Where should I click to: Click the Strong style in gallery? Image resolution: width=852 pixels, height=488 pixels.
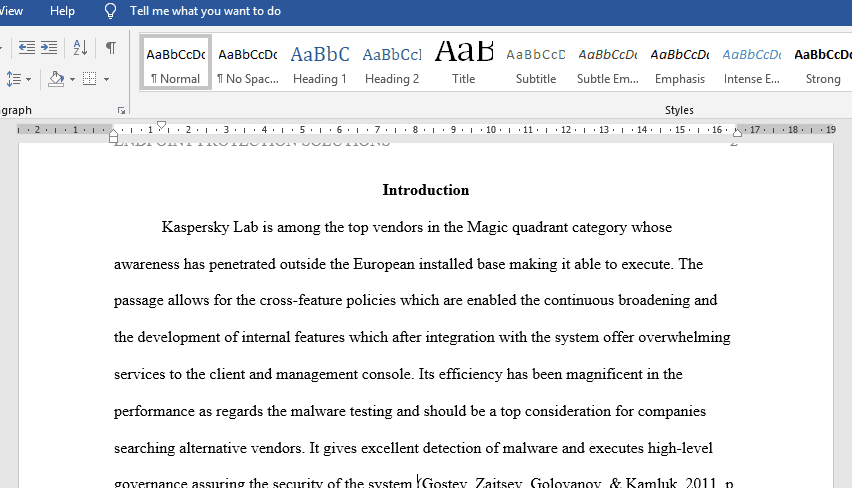823,62
